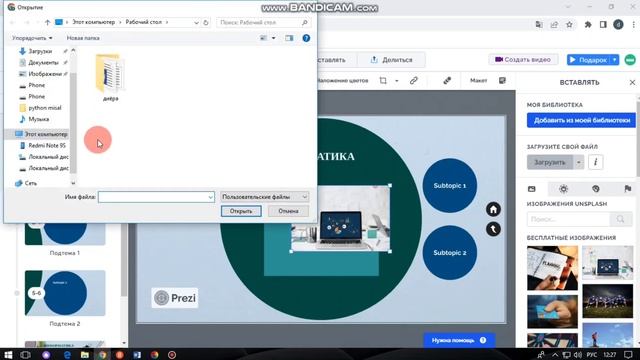Select the credit card free image thumbnail
This screenshot has height=360, width=640.
pos(552,312)
